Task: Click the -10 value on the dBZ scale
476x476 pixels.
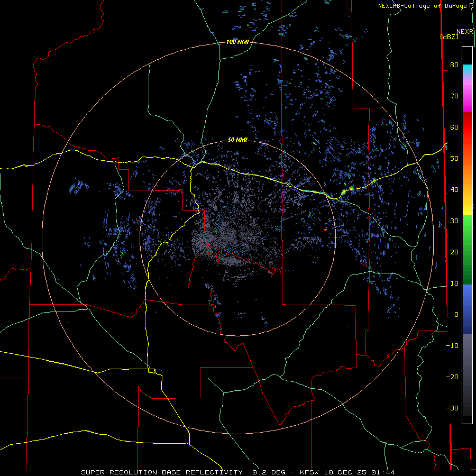Action: click(x=452, y=346)
